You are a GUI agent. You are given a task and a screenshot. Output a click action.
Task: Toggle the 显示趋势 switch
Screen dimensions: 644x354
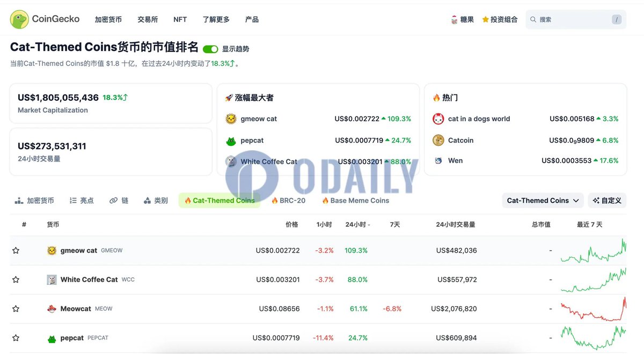(210, 48)
